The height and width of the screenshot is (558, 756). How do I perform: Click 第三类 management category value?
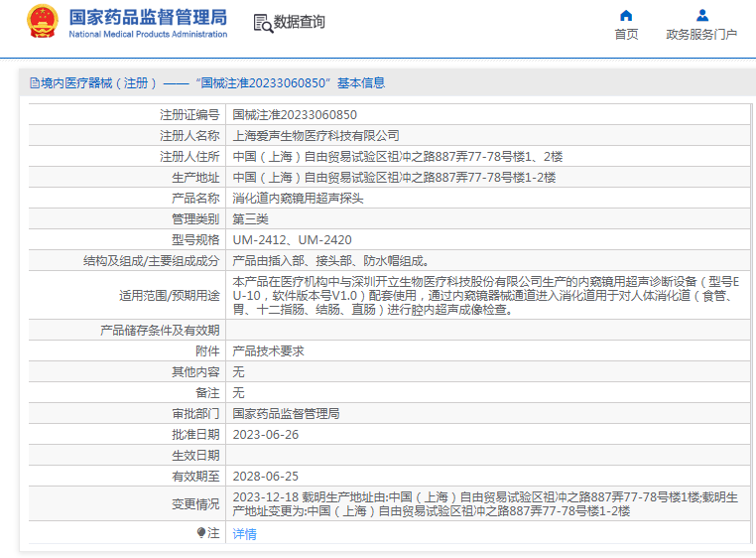point(250,219)
